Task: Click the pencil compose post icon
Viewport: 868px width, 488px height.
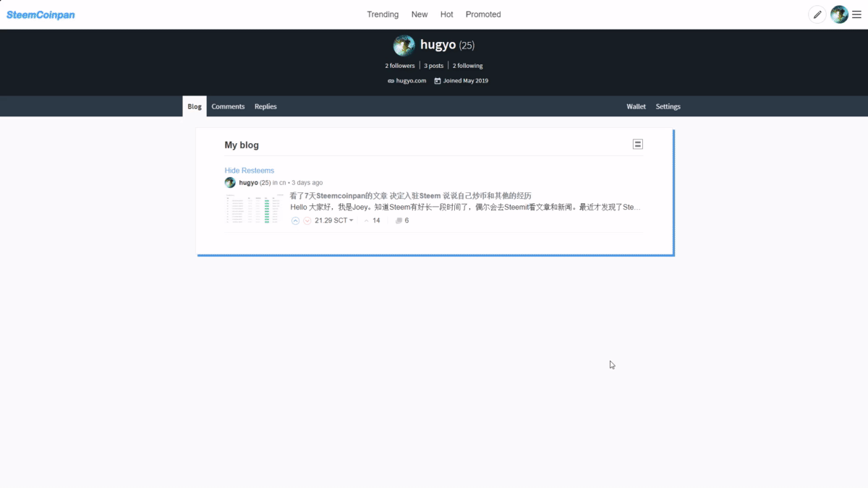Action: click(x=817, y=14)
